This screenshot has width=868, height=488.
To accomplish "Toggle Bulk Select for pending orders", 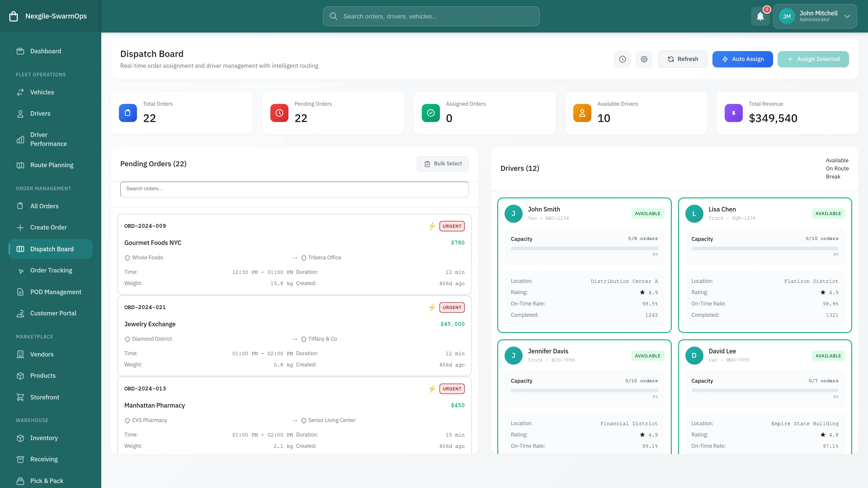I will point(442,164).
